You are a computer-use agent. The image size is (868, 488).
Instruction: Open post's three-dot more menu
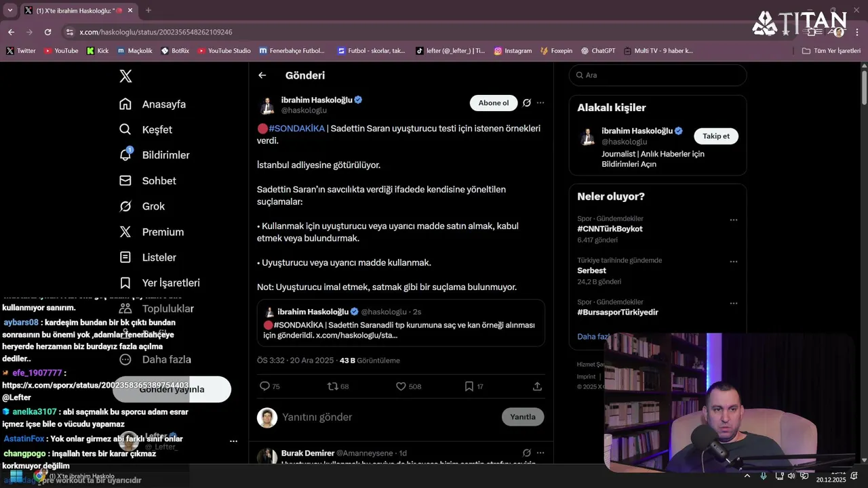click(540, 103)
